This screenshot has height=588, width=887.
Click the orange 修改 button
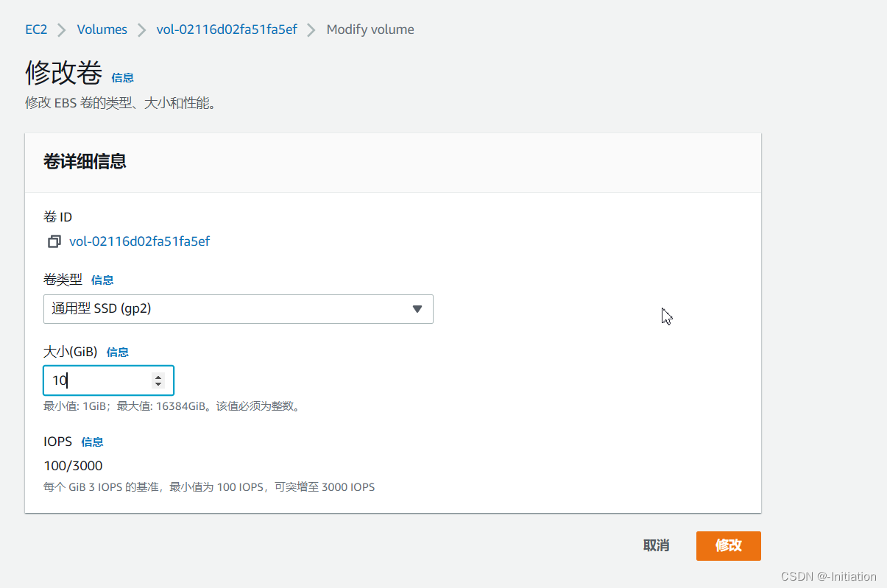(729, 545)
